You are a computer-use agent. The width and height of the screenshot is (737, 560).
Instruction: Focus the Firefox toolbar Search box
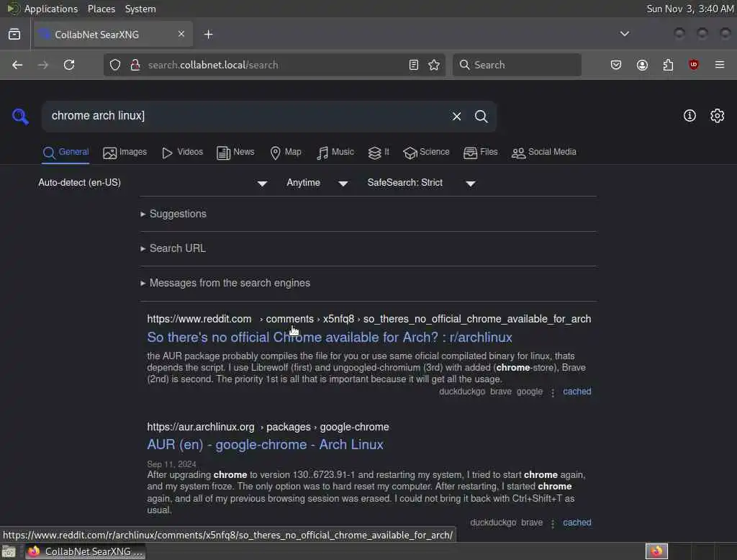tap(517, 65)
